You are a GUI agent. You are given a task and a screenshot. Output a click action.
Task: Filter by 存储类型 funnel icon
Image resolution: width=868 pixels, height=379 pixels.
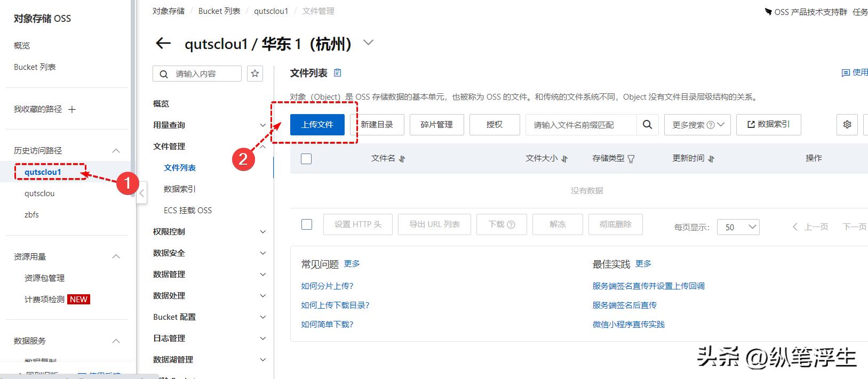(631, 159)
